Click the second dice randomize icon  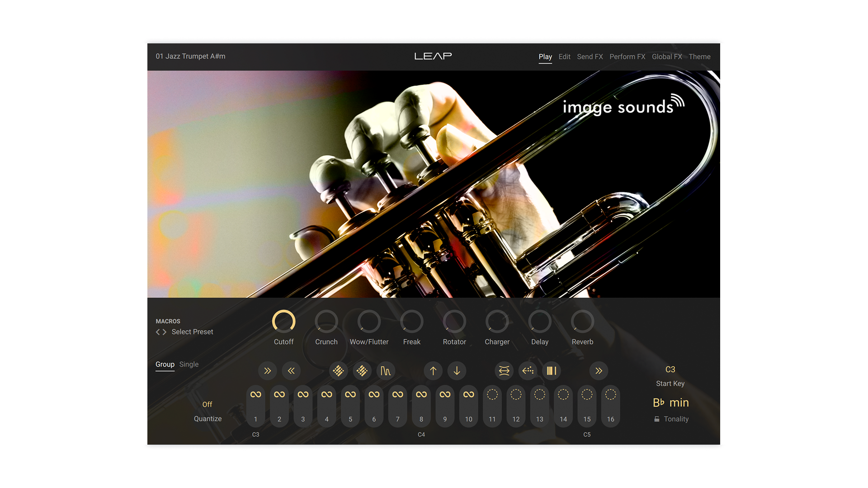362,371
